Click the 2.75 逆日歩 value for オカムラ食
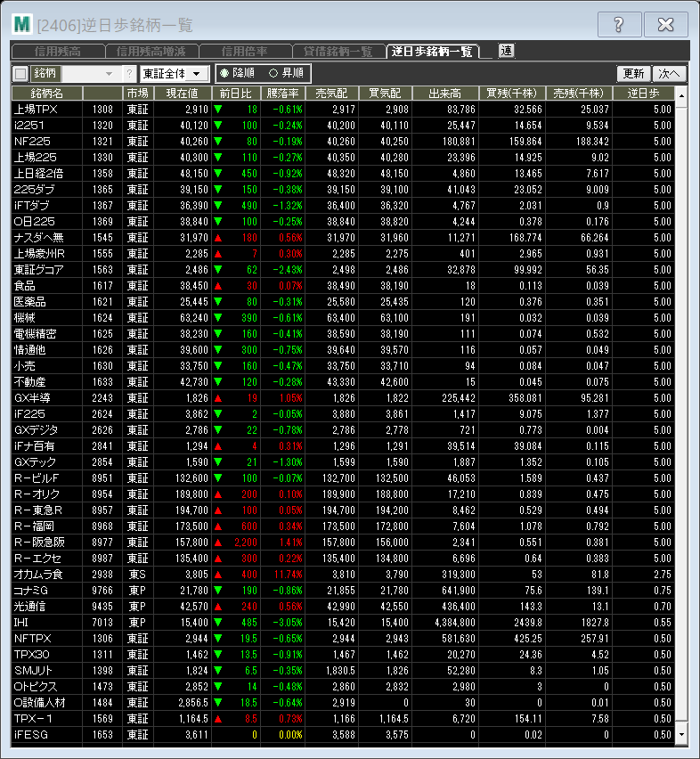The width and height of the screenshot is (700, 759). tap(663, 574)
